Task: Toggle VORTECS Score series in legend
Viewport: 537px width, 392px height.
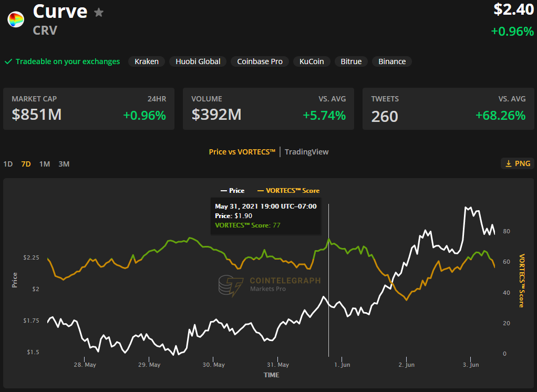Action: tap(288, 191)
